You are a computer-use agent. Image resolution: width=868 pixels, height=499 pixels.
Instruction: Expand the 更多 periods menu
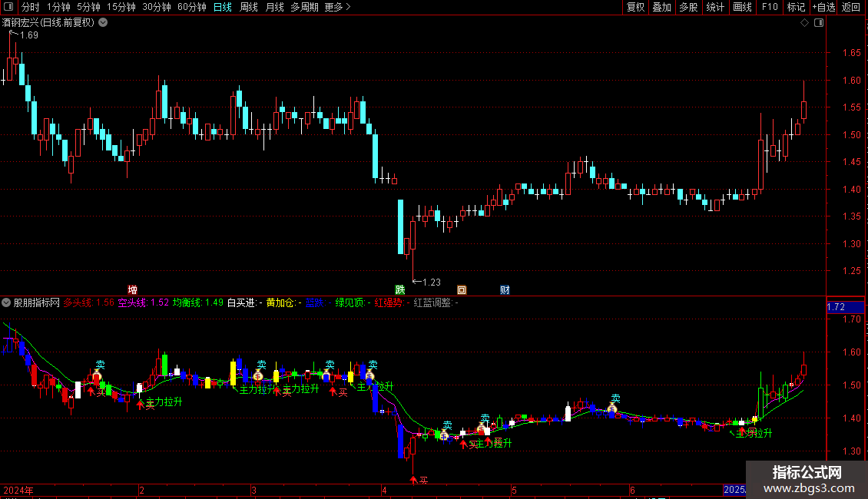(337, 7)
